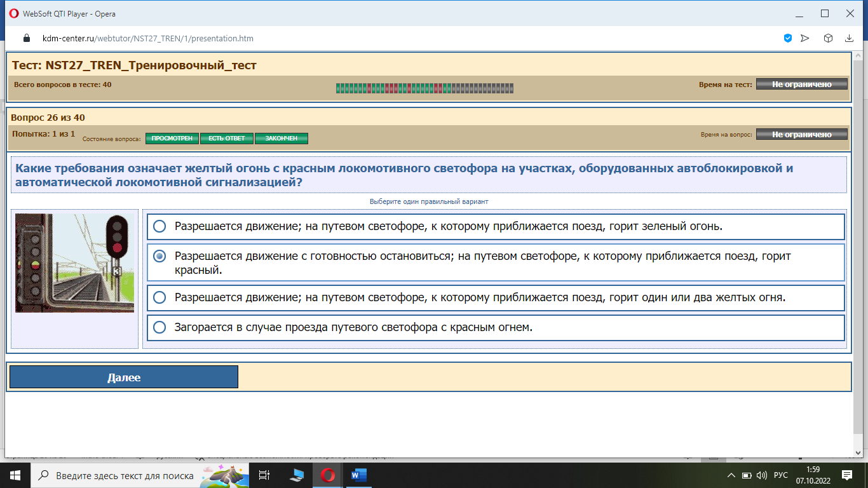Click the 'Время на тест:' label
The width and height of the screenshot is (868, 488).
725,84
